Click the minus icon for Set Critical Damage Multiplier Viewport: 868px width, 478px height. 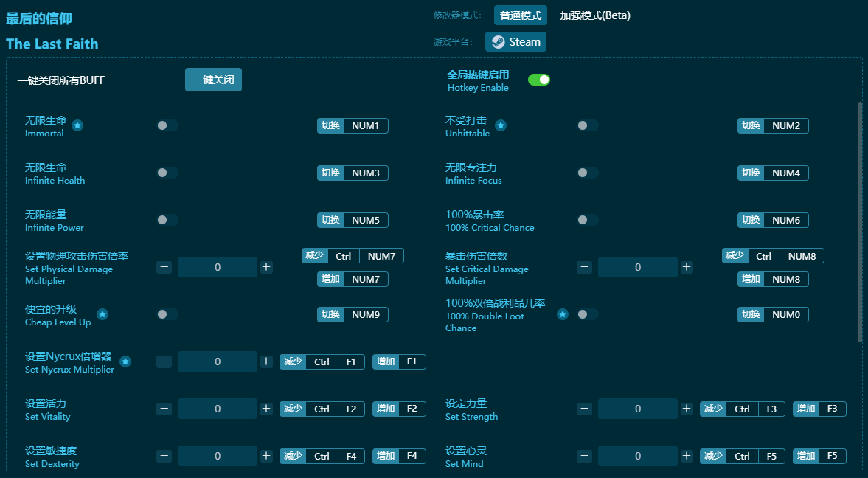(585, 267)
